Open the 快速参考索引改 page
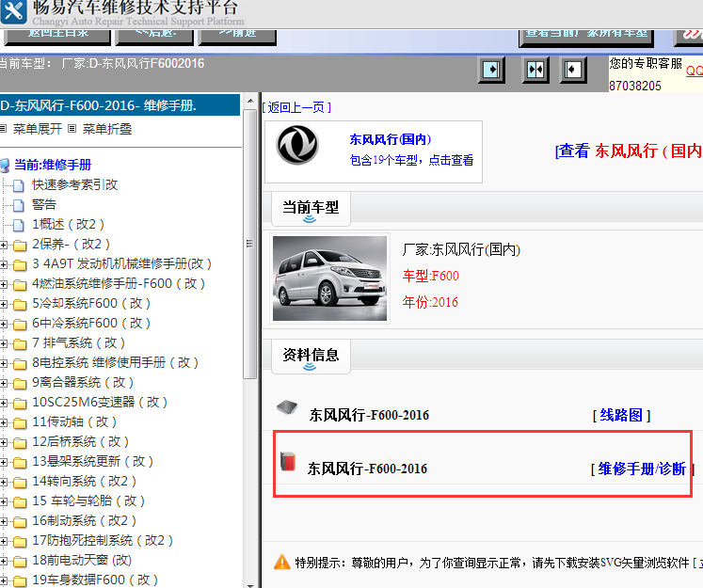Viewport: 703px width, 588px height. (x=75, y=184)
